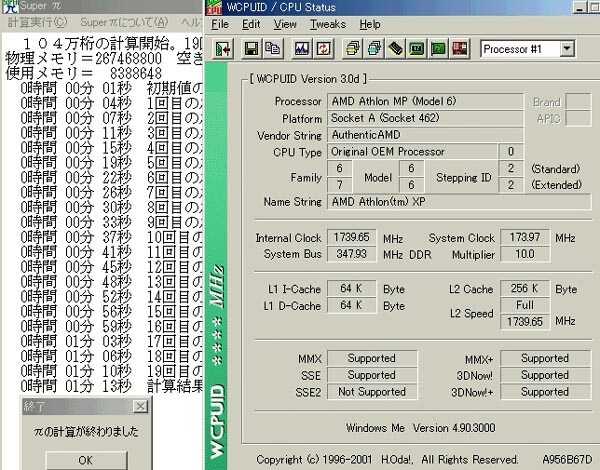Open the Tweaks menu in WCPUID
This screenshot has width=600, height=470.
328,24
